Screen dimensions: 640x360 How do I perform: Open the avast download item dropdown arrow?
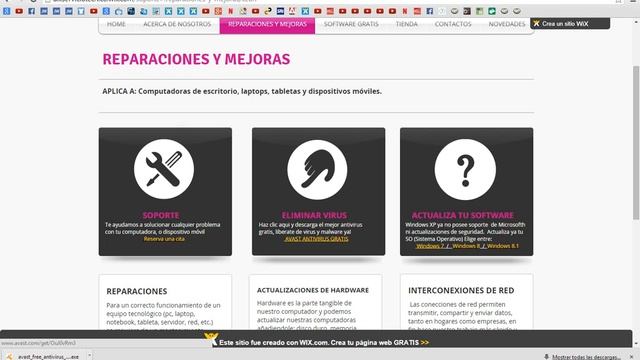tap(89, 356)
